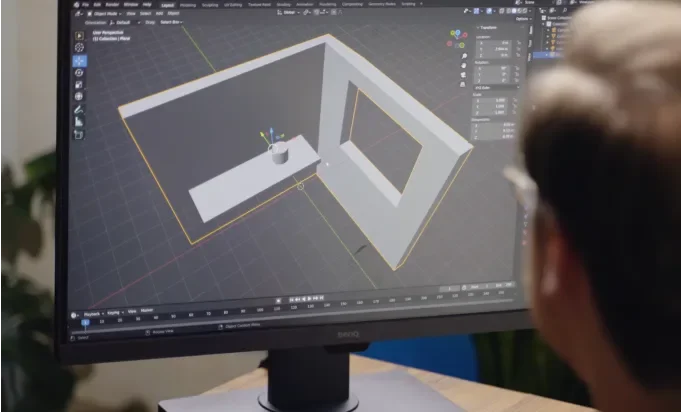Image resolution: width=681 pixels, height=412 pixels.
Task: Open the Playback popover in timeline
Action: (93, 313)
